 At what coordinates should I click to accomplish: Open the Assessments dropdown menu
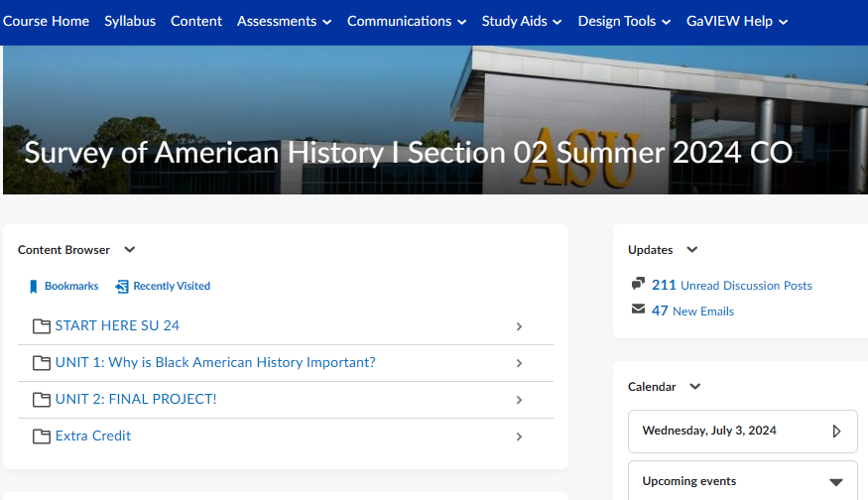point(284,22)
